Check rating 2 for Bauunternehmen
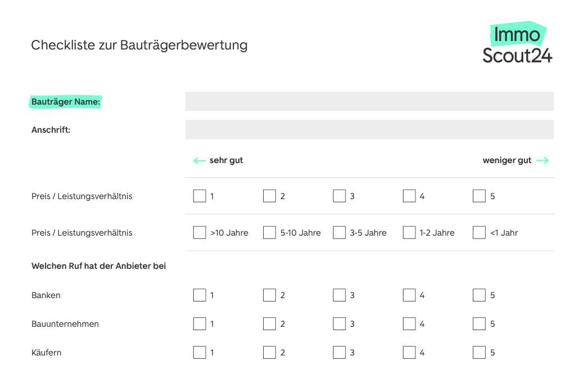 coord(270,324)
